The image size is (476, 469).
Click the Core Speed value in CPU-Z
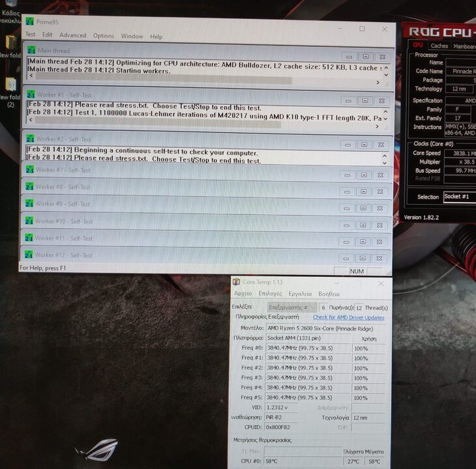pos(460,154)
